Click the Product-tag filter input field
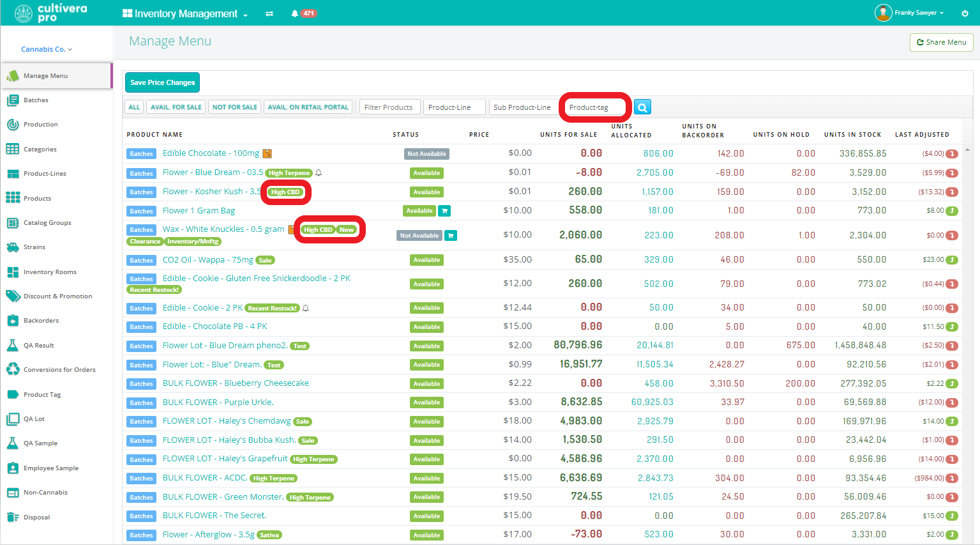980x545 pixels. [594, 107]
